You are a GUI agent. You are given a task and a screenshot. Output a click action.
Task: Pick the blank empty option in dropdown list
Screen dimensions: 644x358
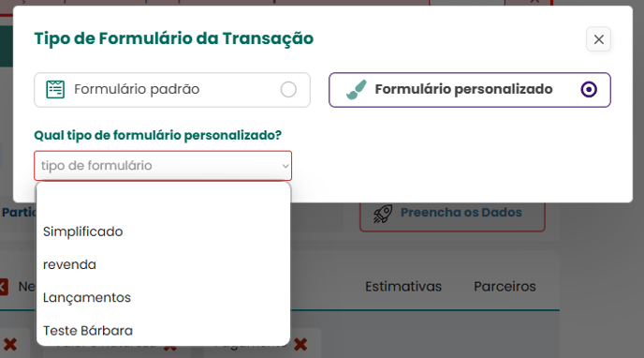click(163, 199)
